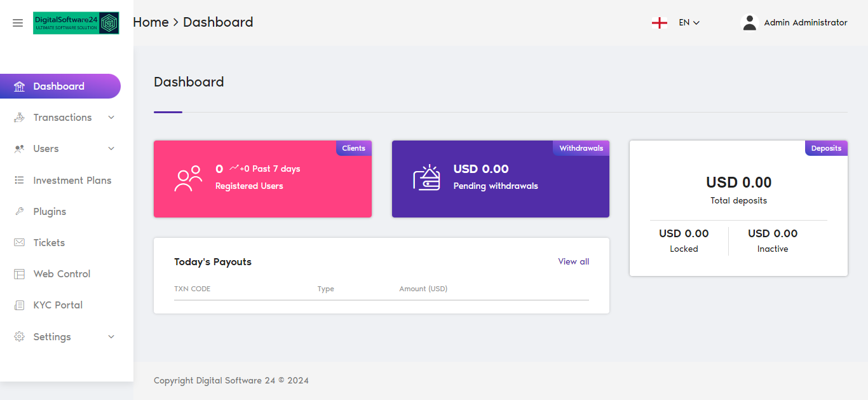Open Investment Plans from sidebar
The image size is (868, 400).
pos(72,181)
